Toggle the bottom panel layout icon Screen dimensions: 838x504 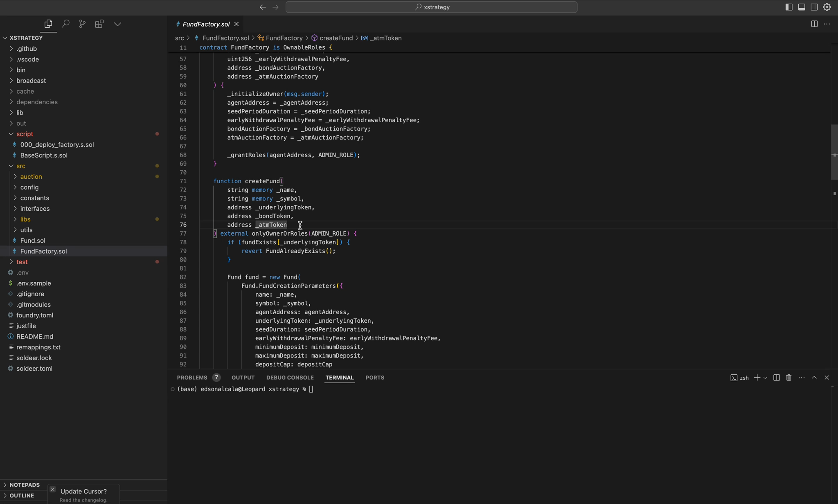pos(802,7)
